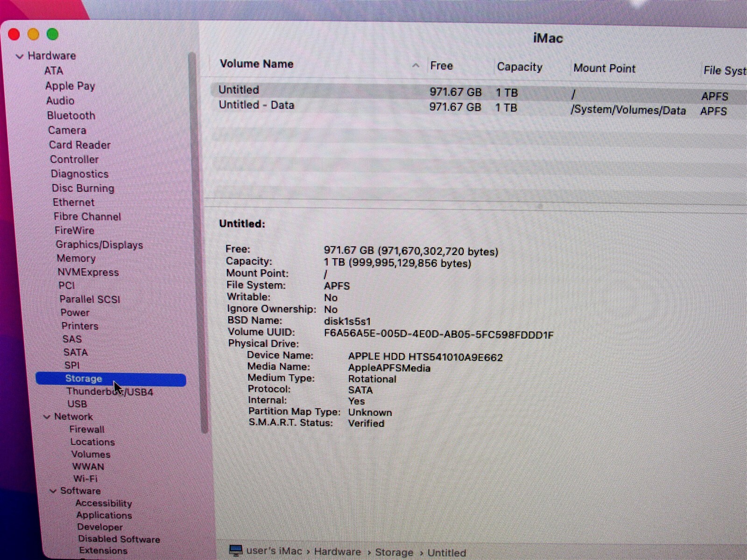Select Camera in the sidebar

tap(67, 130)
